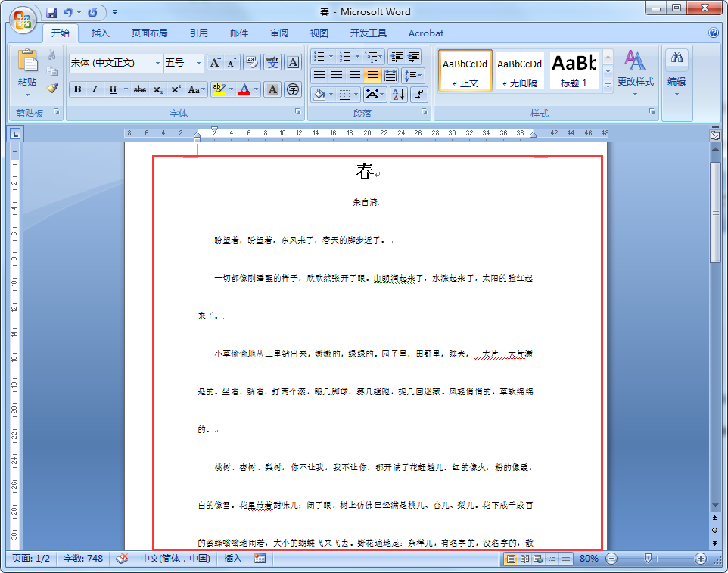Insert enclosed character (字) icon

coord(293,89)
